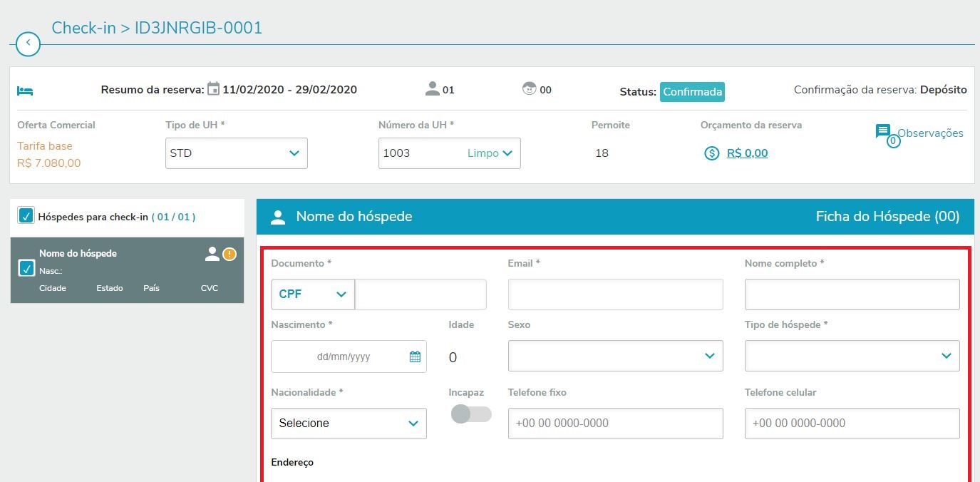Click the Endereço section heading
The width and height of the screenshot is (980, 482).
tap(292, 462)
